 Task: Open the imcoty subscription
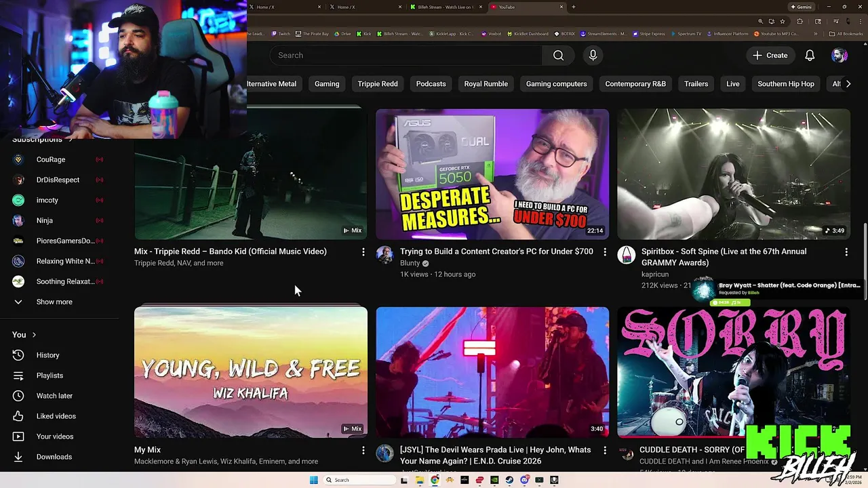60,200
